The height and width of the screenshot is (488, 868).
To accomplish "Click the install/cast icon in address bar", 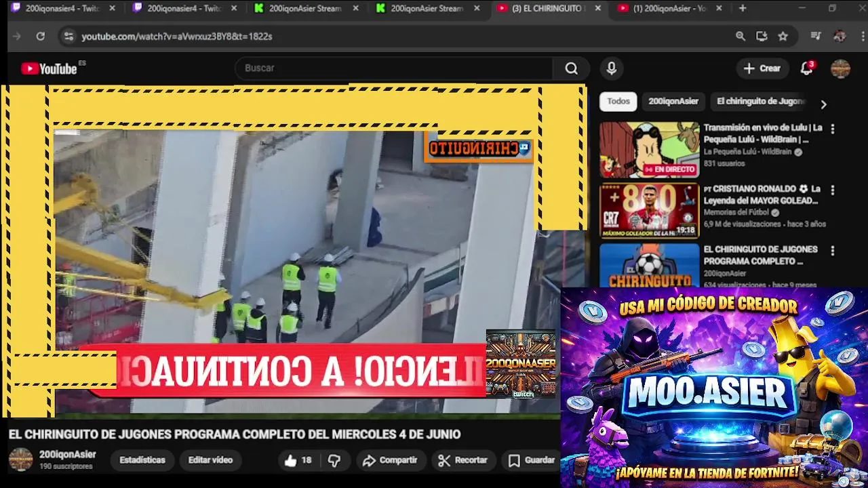I will click(762, 37).
